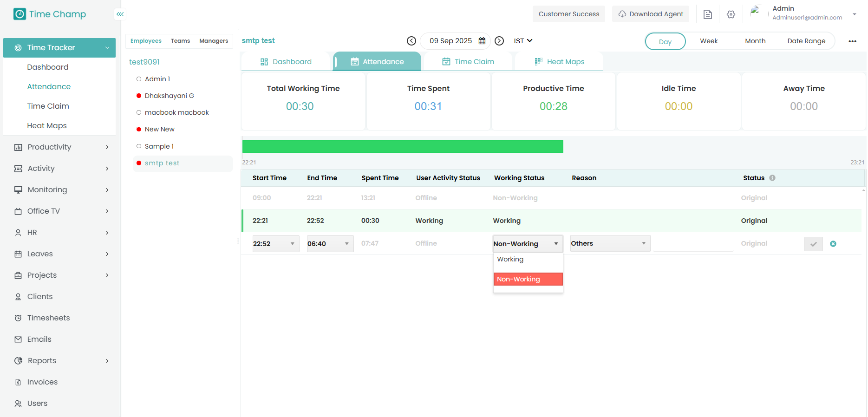This screenshot has height=417, width=868.
Task: Confirm the edited row with checkmark
Action: [814, 244]
